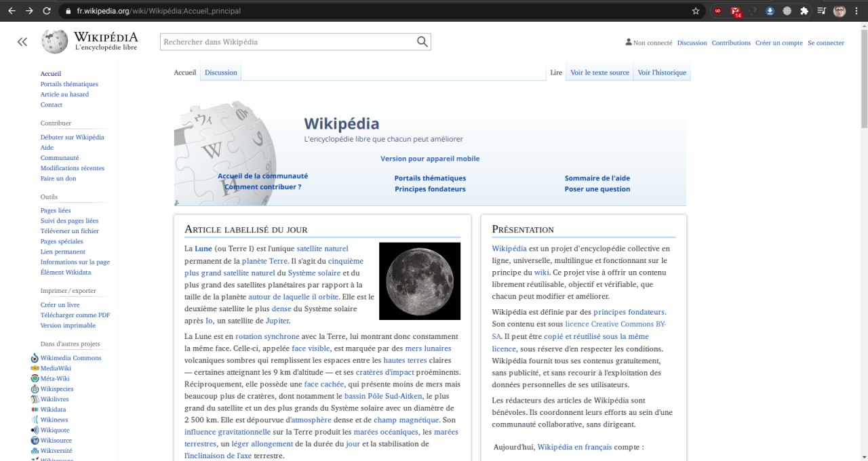Click Poser une question
Screen dimensions: 868x461
(597, 189)
